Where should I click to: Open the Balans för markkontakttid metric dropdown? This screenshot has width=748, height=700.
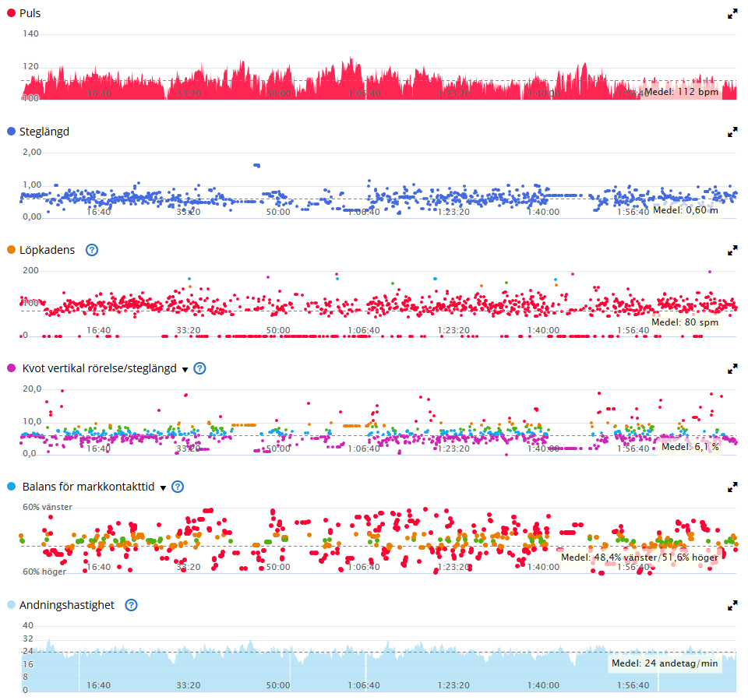coord(163,487)
